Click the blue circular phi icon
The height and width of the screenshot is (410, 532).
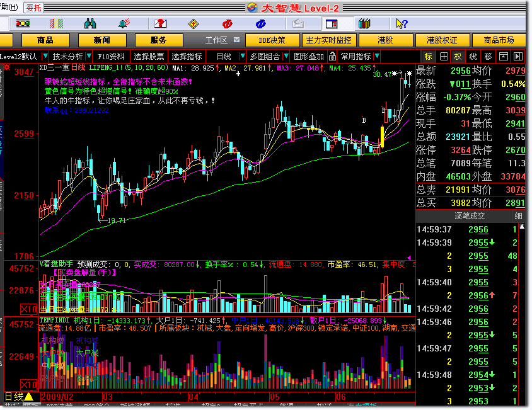point(260,24)
